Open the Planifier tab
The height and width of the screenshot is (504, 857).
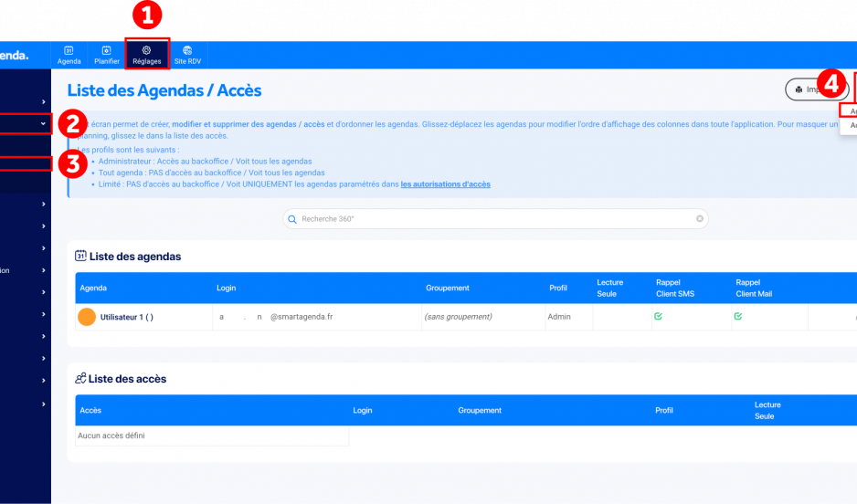point(106,55)
